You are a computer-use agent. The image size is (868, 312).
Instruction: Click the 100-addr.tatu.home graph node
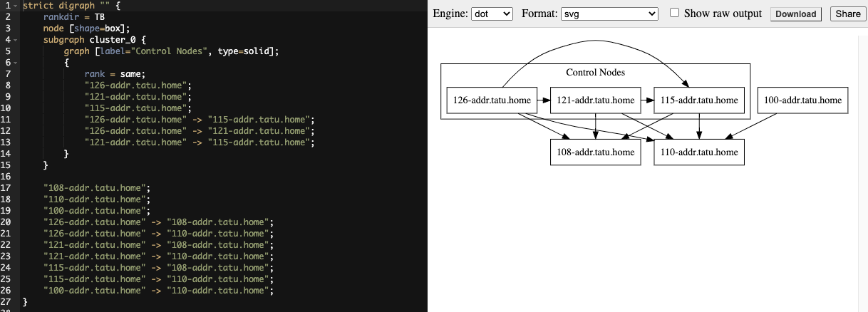(x=802, y=100)
